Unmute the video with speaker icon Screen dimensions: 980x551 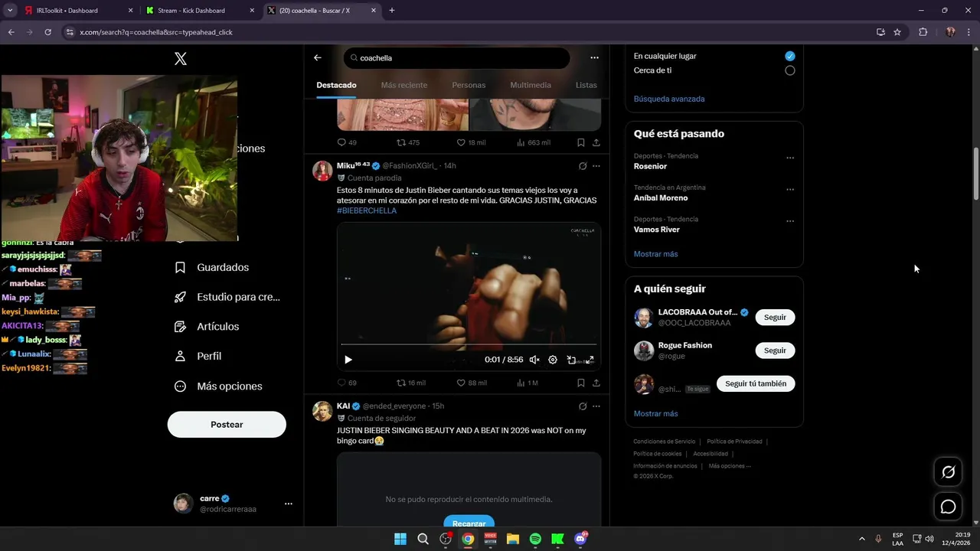tap(534, 360)
